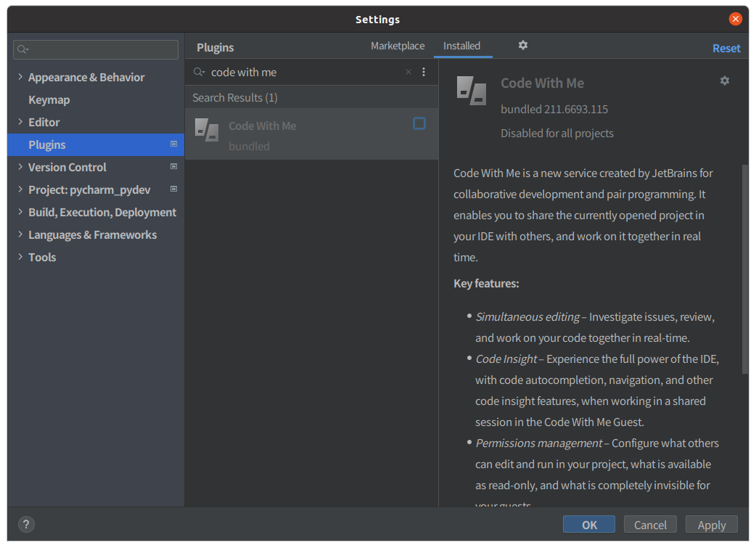This screenshot has width=756, height=548.
Task: Click the 'Plugins' page heading
Action: 215,48
